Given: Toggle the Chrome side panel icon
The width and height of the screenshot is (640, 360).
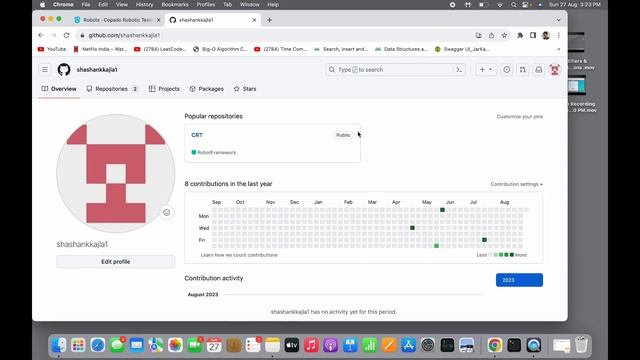Looking at the screenshot, I should (533, 36).
